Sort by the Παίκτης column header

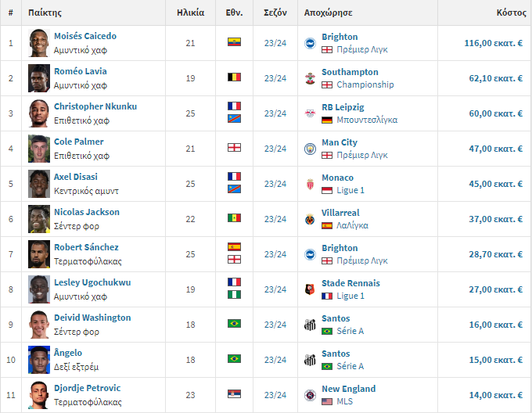click(x=45, y=13)
